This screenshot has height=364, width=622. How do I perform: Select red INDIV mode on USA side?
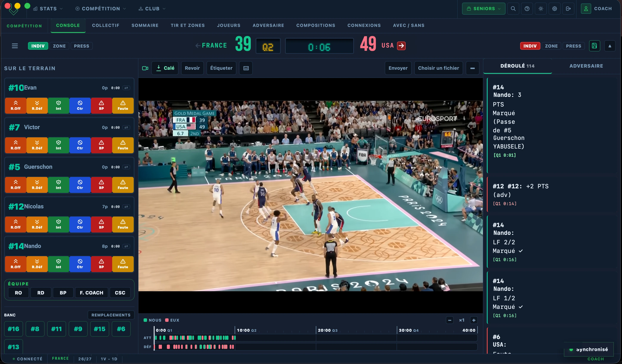click(x=530, y=46)
